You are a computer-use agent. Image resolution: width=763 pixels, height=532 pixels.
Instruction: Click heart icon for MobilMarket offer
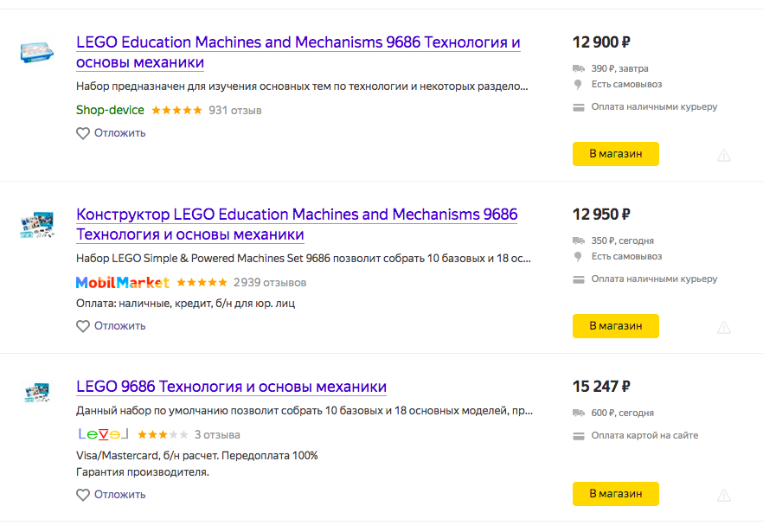click(83, 326)
